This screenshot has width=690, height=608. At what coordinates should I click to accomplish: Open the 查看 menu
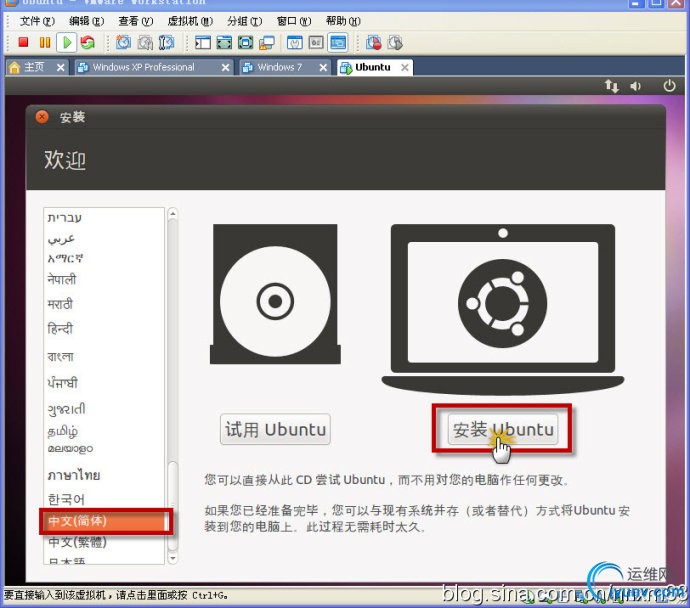pos(136,21)
